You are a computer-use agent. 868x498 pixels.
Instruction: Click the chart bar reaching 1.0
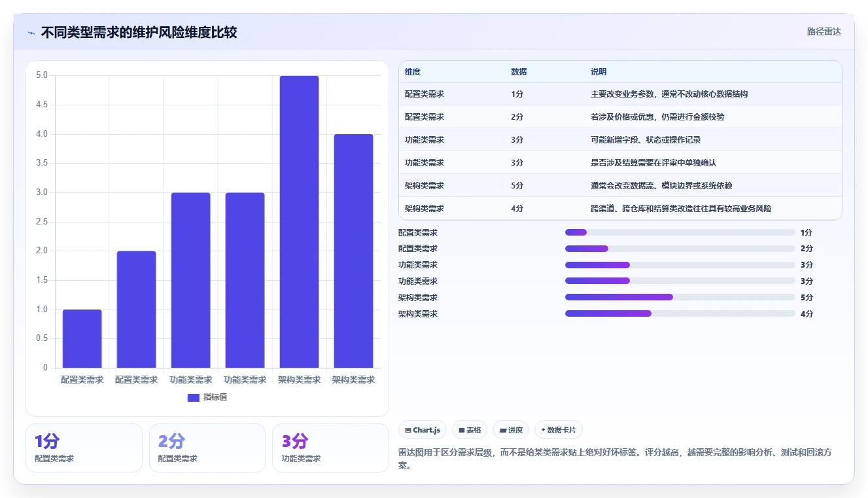pyautogui.click(x=82, y=338)
